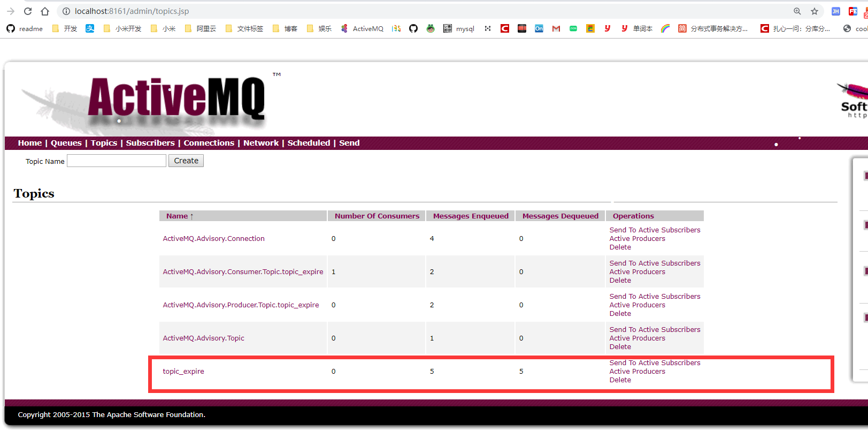Open the frog face bookmark icon

tap(431, 28)
